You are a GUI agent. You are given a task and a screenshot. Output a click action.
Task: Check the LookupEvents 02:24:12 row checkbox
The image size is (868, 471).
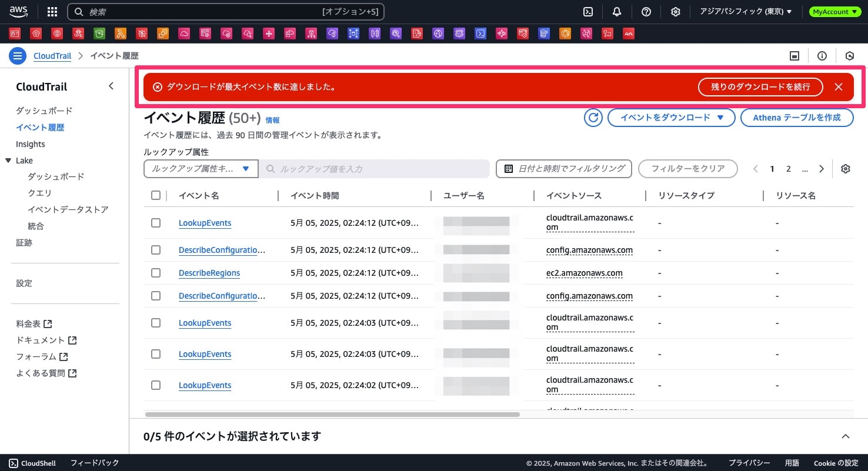tap(156, 223)
